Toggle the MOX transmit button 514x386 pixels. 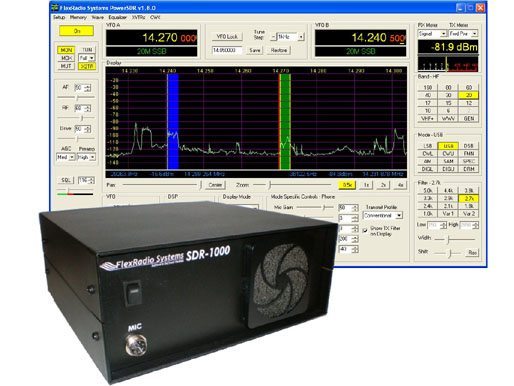(x=66, y=58)
